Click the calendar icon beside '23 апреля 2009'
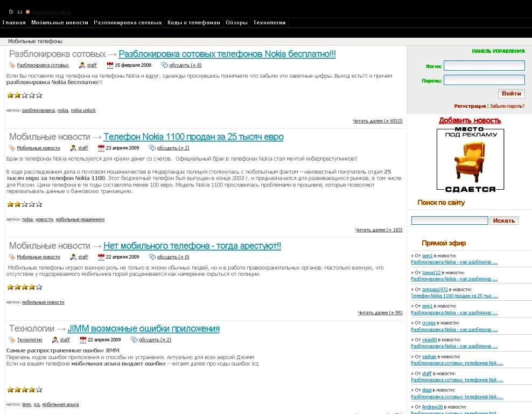 point(101,148)
